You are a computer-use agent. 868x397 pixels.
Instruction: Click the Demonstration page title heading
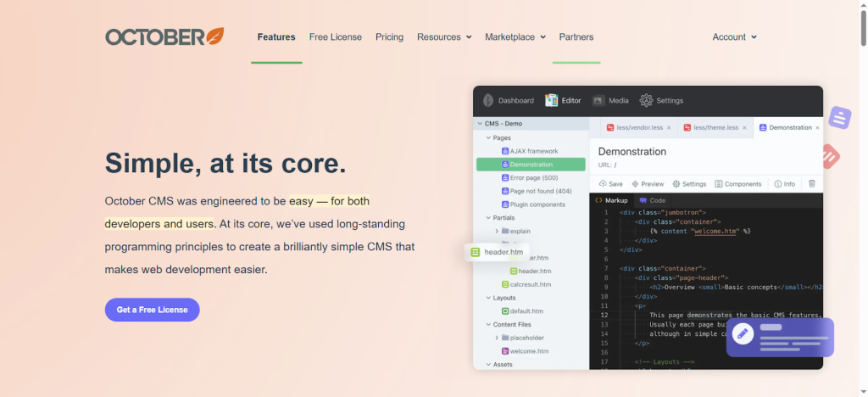[x=632, y=151]
